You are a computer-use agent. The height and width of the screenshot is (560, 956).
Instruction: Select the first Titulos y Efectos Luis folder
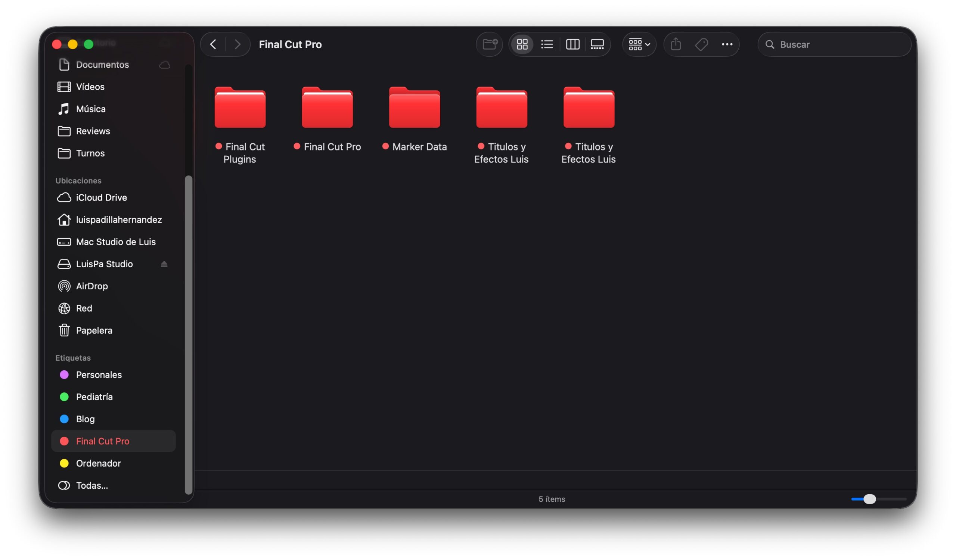click(x=502, y=108)
